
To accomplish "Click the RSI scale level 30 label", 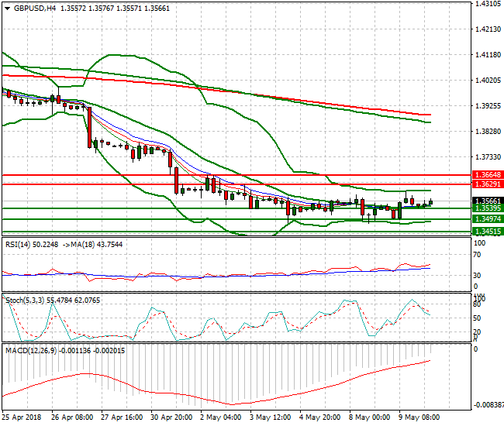I will (x=478, y=276).
